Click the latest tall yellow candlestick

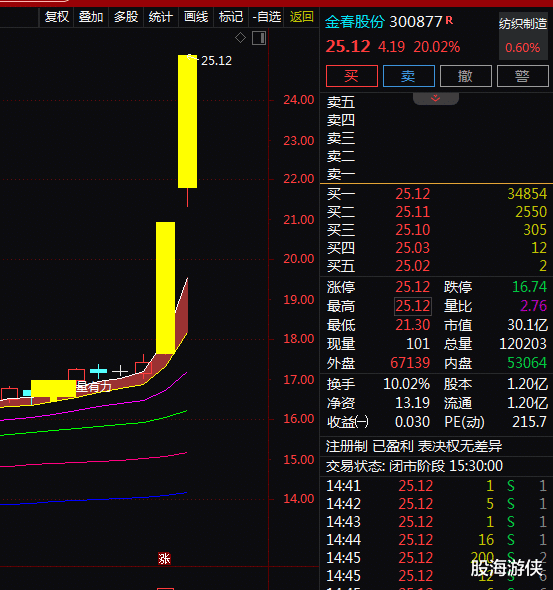point(187,121)
